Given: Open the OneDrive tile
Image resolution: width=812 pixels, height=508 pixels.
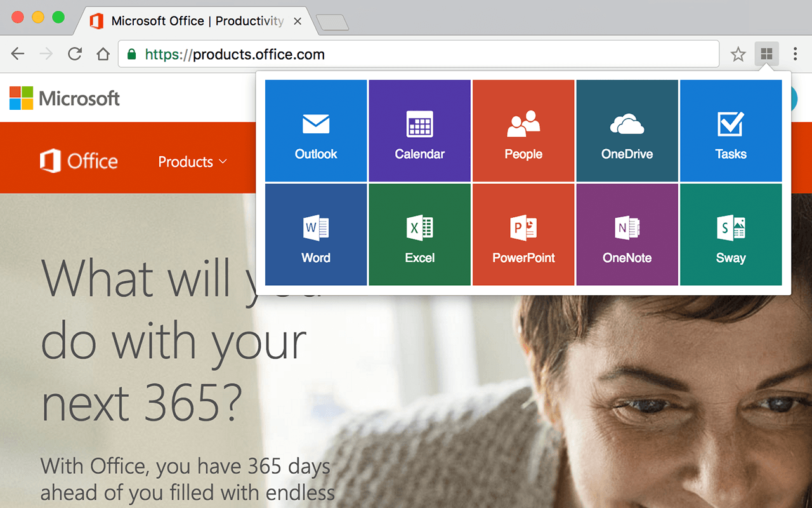Looking at the screenshot, I should [627, 131].
